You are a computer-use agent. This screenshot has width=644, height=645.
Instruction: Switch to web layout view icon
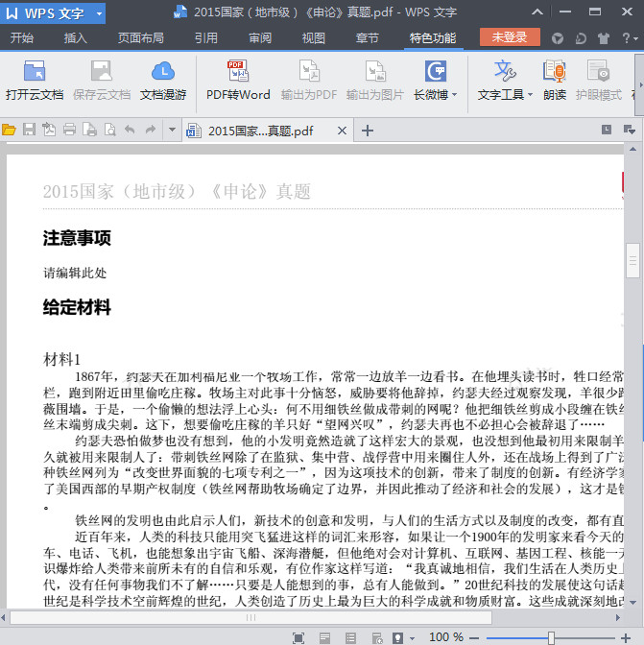click(x=377, y=637)
